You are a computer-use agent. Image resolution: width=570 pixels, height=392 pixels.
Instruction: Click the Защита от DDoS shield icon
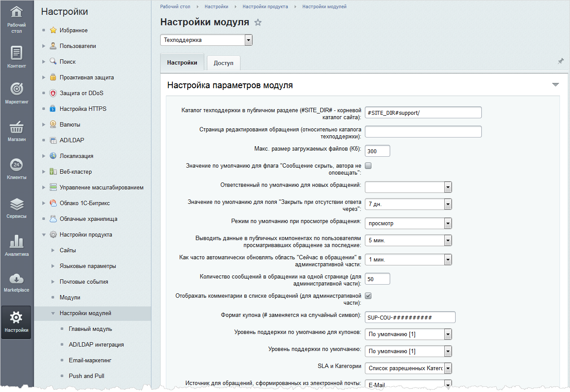(53, 93)
